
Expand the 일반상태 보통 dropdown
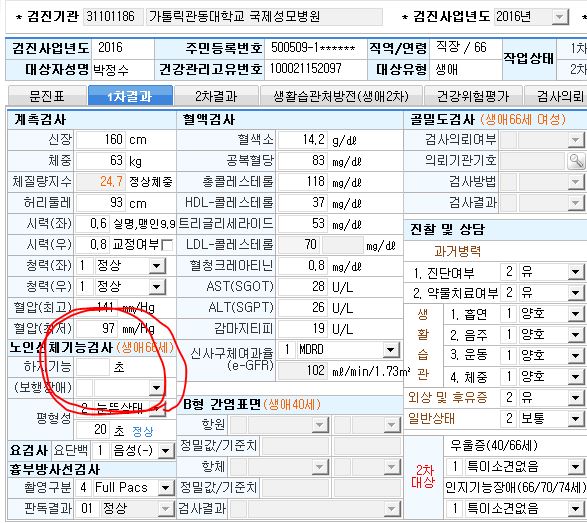click(576, 419)
